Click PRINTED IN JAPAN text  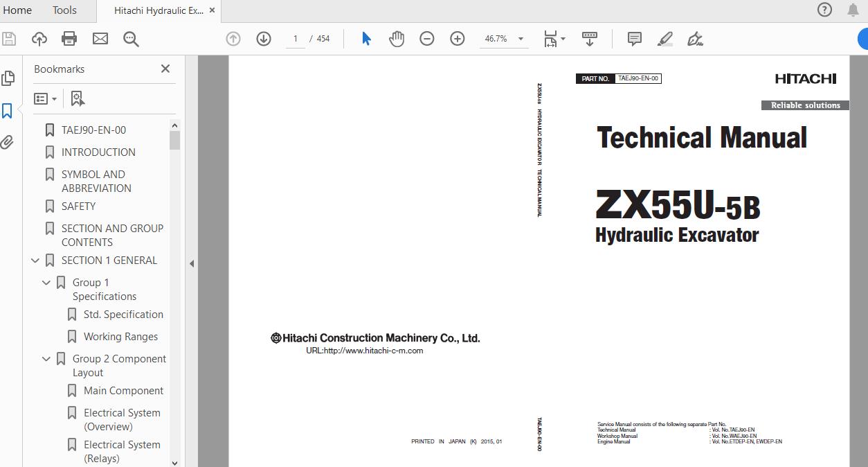point(457,441)
